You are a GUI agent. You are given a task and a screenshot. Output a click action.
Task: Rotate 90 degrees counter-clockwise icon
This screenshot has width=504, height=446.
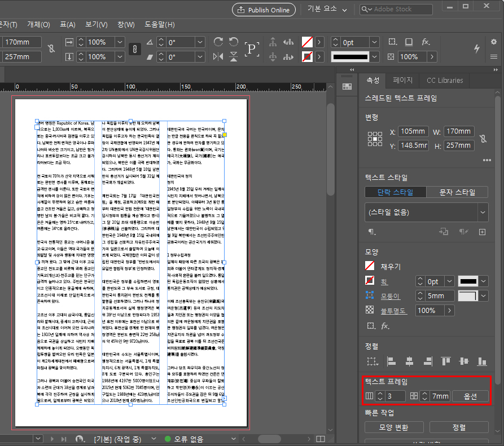coord(234,42)
